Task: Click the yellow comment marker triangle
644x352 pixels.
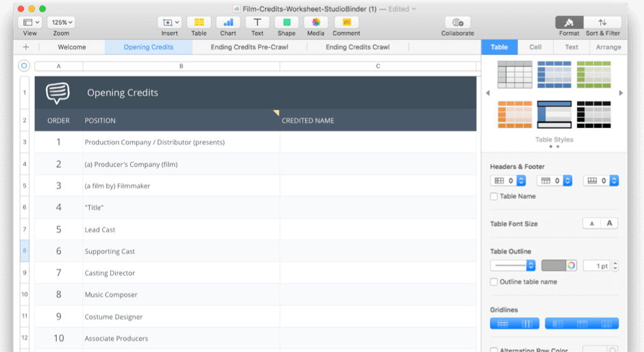Action: pos(276,112)
